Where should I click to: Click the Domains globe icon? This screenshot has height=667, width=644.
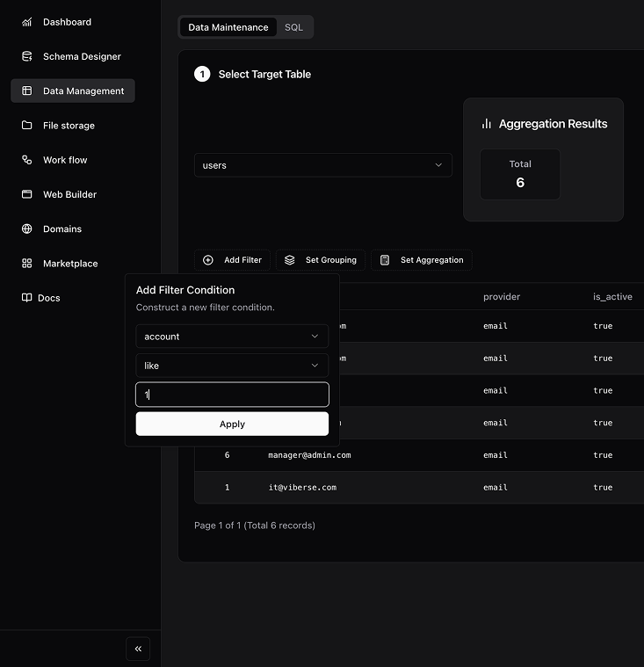coord(26,229)
